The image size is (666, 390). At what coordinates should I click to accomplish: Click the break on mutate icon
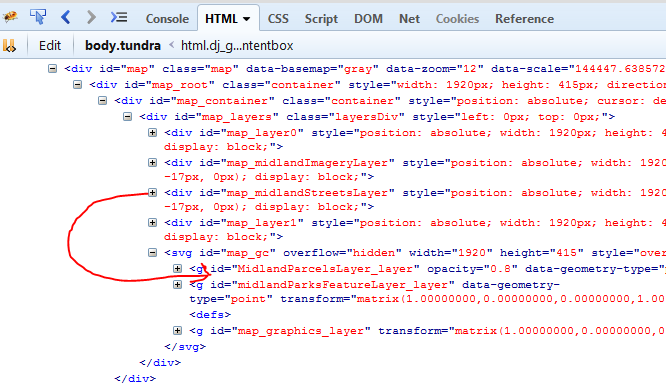[x=9, y=45]
